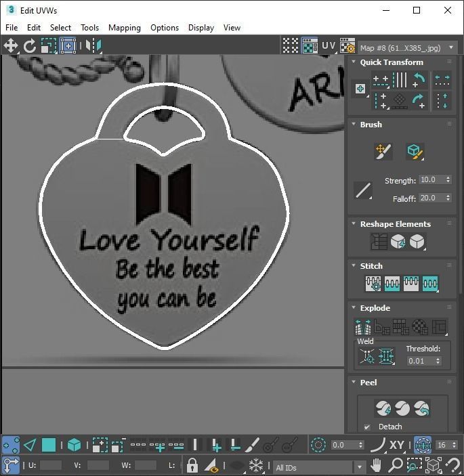Click the Break icon in Explode
This screenshot has width=464, height=476.
coord(363,327)
